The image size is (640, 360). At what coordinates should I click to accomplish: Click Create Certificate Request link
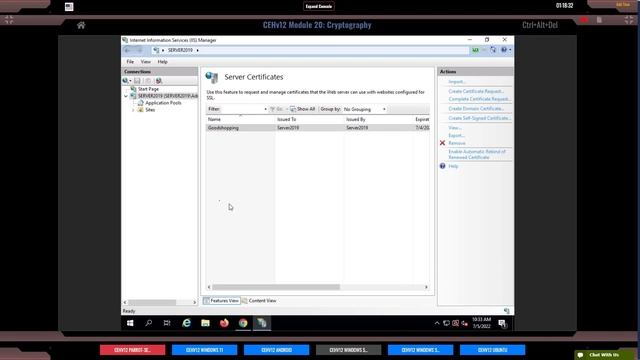point(476,91)
